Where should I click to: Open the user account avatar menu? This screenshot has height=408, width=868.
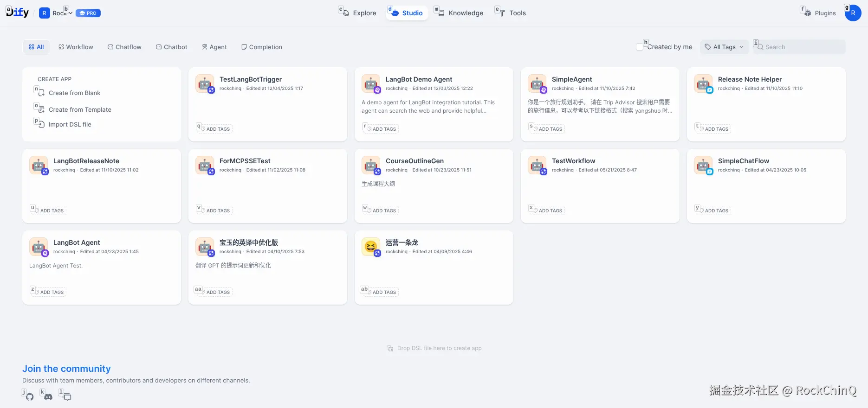[853, 13]
